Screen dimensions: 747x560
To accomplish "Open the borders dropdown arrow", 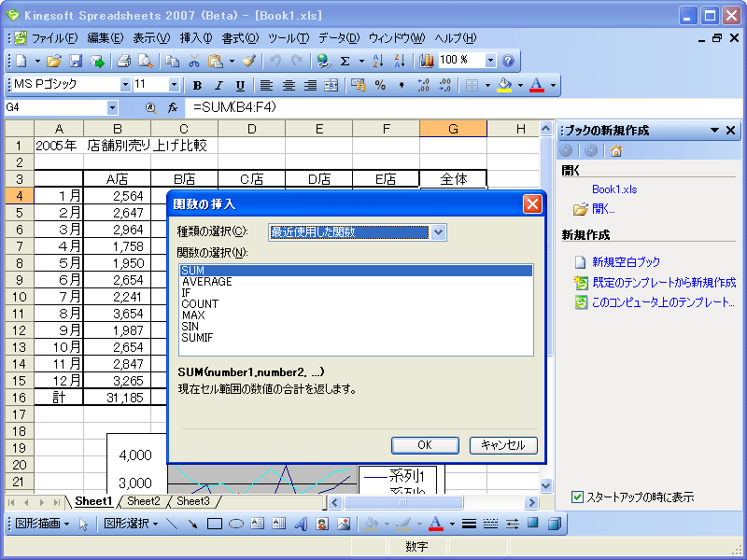I will click(487, 86).
